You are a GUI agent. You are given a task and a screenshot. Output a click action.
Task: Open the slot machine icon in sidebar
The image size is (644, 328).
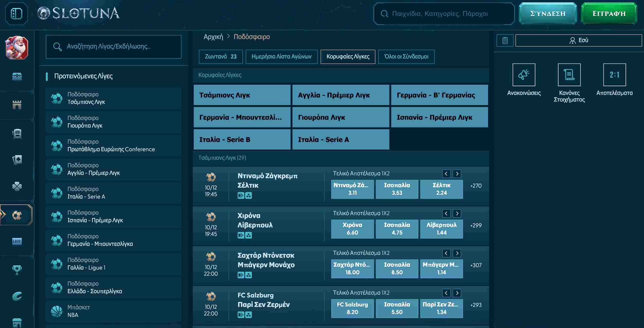(x=17, y=133)
